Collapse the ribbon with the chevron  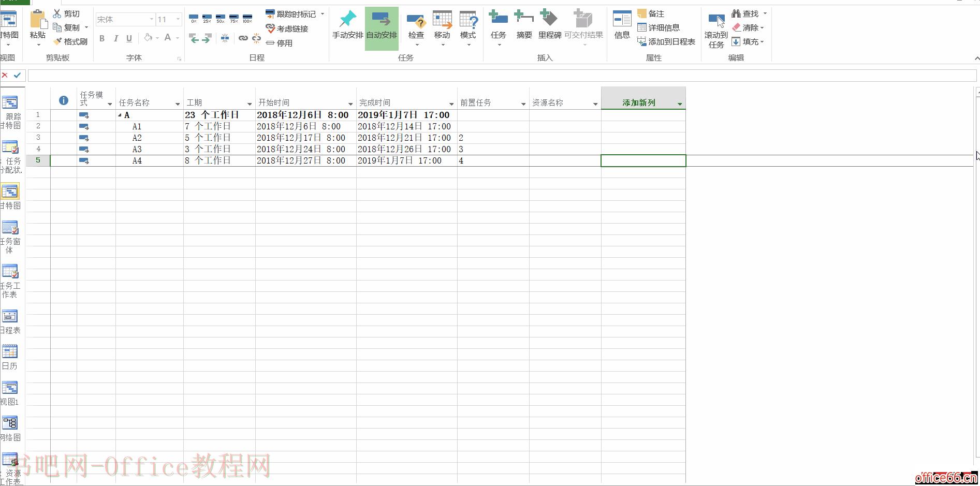pos(976,58)
